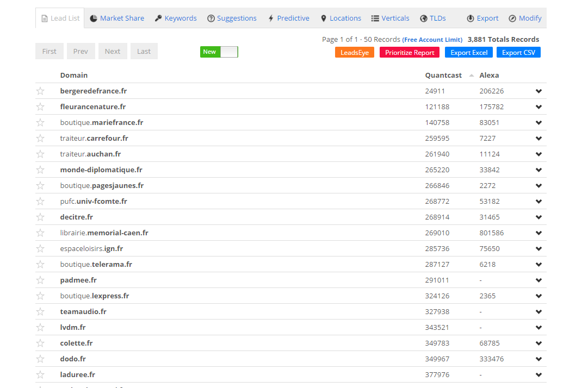Star the decitre.fr row
Image resolution: width=588 pixels, height=388 pixels.
coord(40,217)
